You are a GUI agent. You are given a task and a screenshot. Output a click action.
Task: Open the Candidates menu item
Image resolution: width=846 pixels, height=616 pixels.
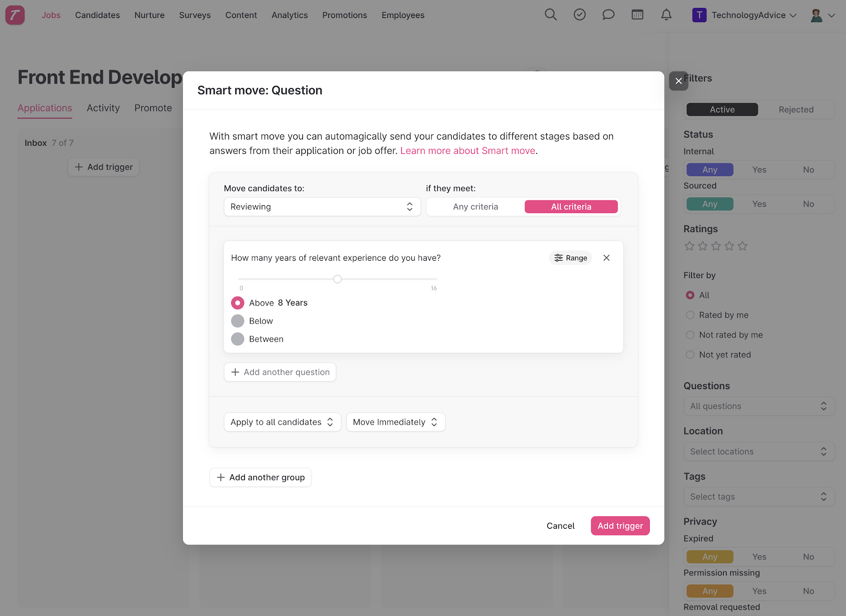(97, 15)
